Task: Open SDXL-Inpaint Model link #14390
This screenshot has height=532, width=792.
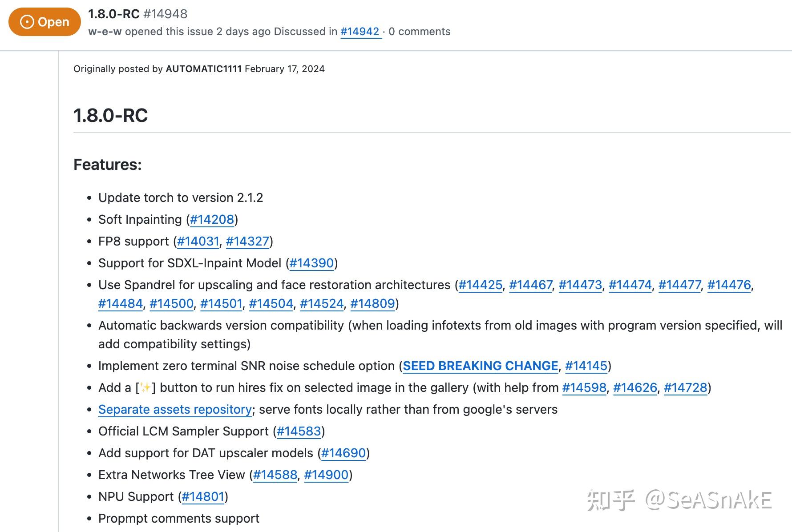Action: [311, 263]
